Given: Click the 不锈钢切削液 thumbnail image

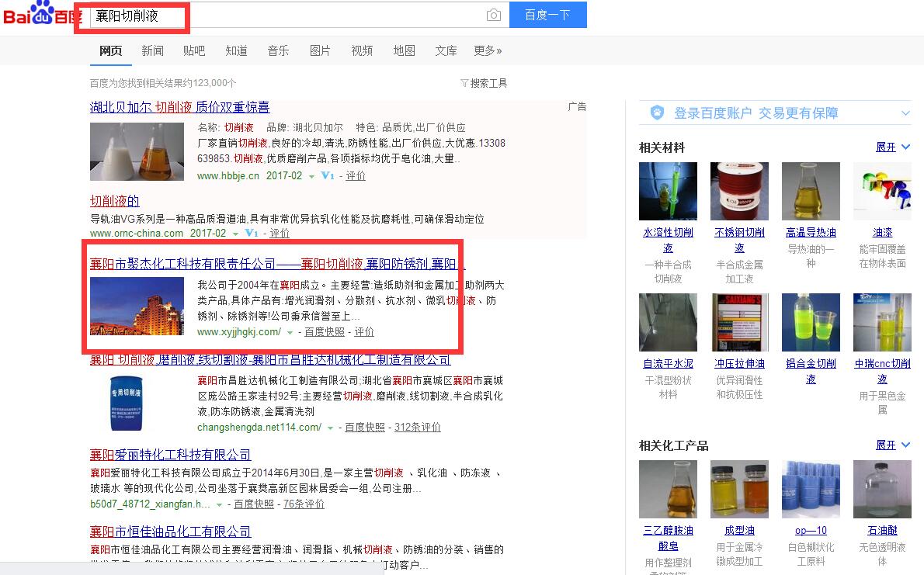Looking at the screenshot, I should (x=739, y=192).
